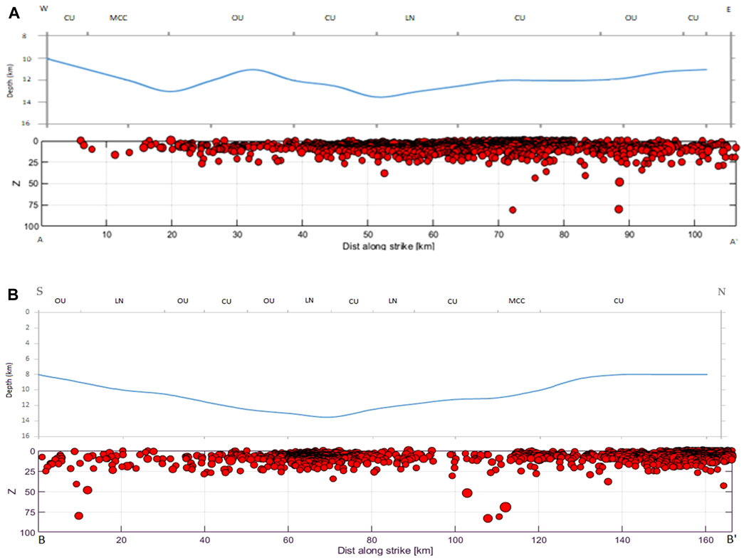
Task: Select the MCC unit label in panel A
Action: [x=118, y=18]
